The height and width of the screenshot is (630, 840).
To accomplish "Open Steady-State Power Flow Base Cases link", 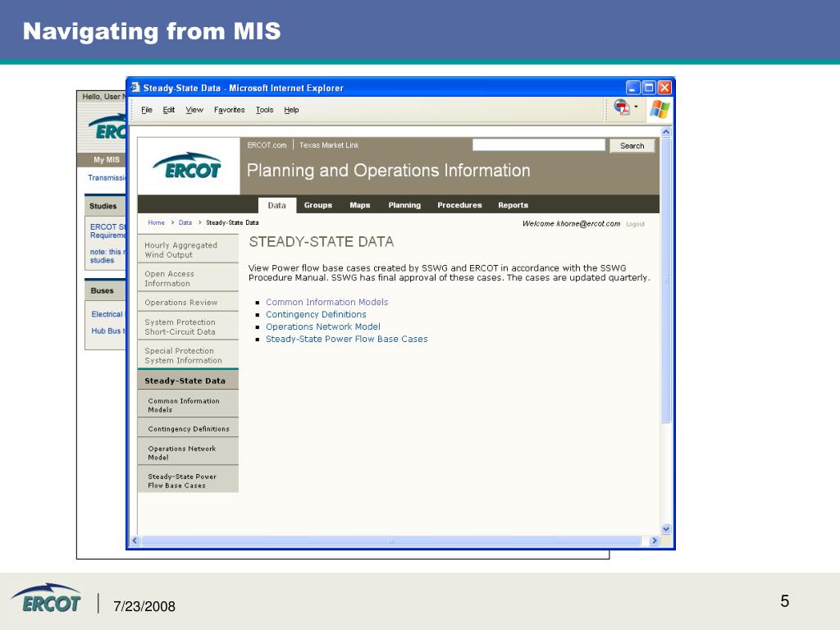I will click(x=347, y=339).
